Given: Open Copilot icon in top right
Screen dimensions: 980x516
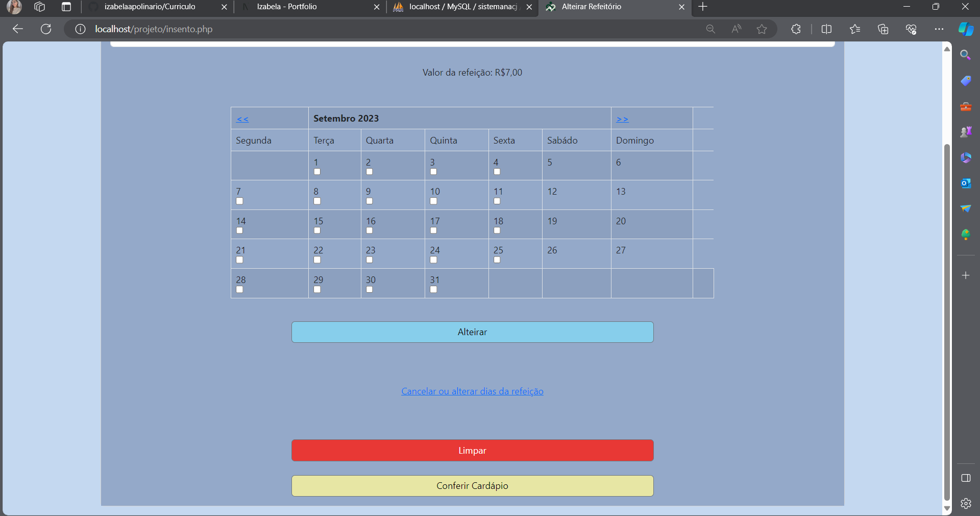Looking at the screenshot, I should click(965, 29).
